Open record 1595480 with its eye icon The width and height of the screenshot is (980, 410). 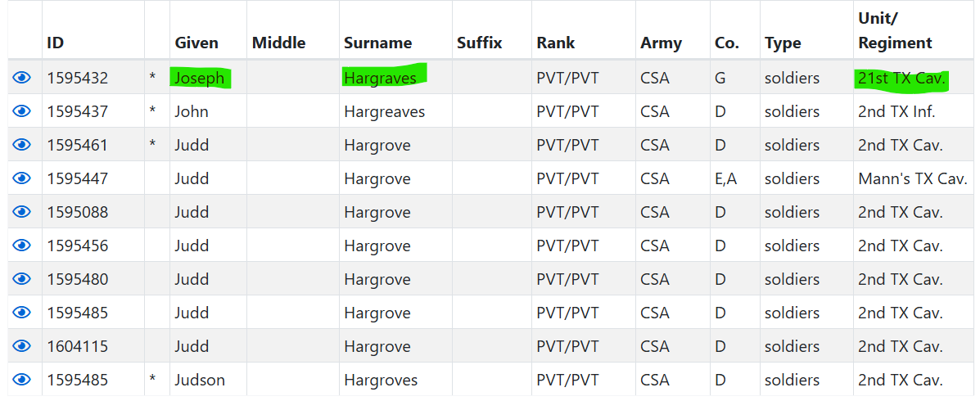[x=22, y=279]
